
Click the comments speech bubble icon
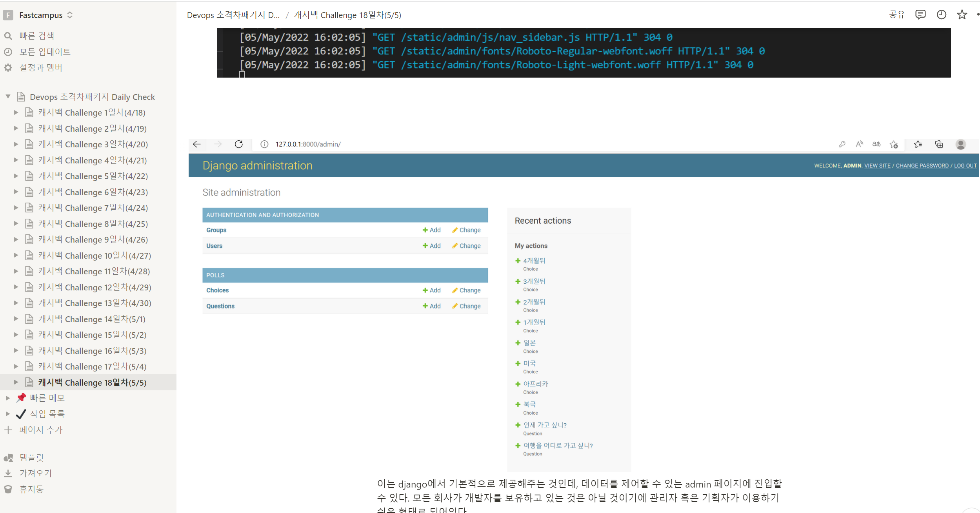pos(920,15)
